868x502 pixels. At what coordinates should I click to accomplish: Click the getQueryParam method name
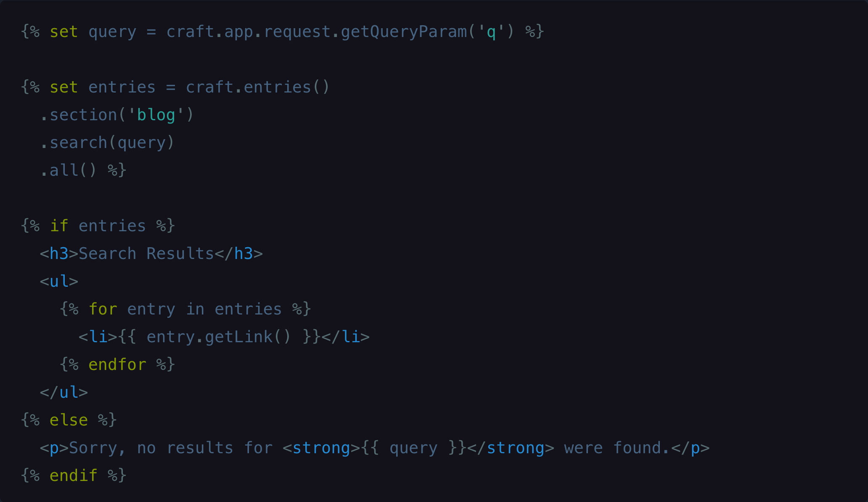click(404, 32)
